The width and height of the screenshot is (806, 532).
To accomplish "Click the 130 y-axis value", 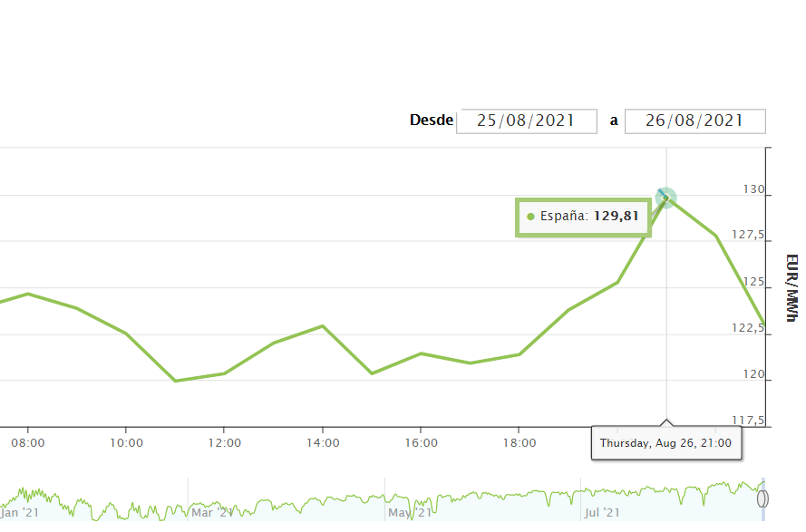I will tap(754, 189).
